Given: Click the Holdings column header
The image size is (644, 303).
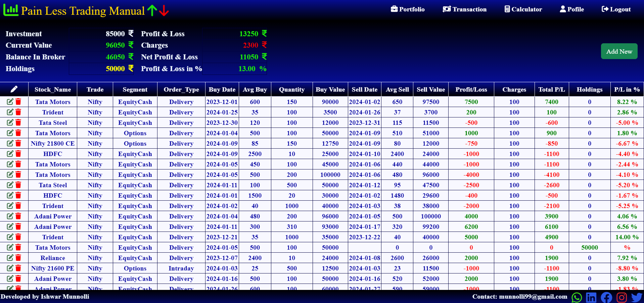Looking at the screenshot, I should tap(590, 89).
